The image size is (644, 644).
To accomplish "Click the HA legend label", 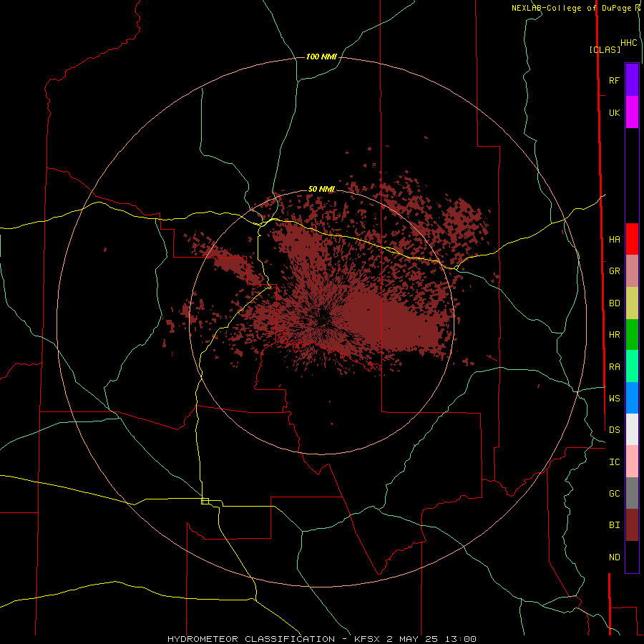I will (x=614, y=239).
